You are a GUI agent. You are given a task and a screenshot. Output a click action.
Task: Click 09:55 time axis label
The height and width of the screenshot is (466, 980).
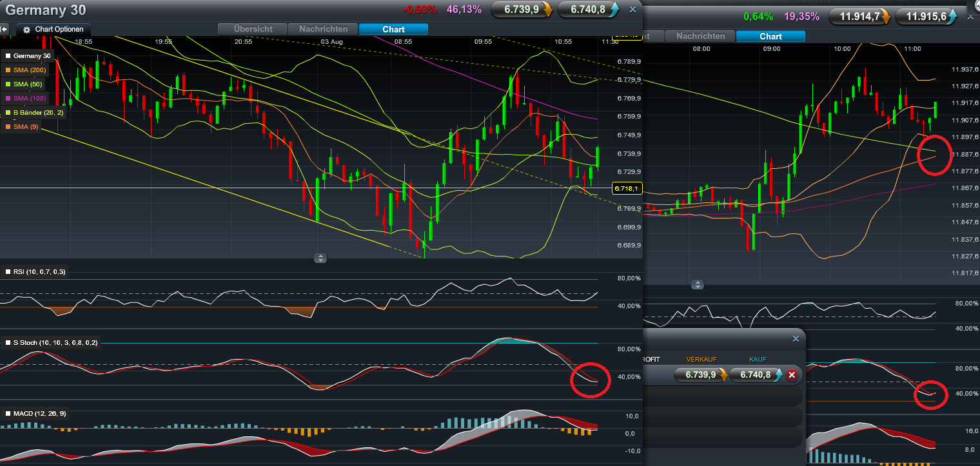pyautogui.click(x=483, y=41)
